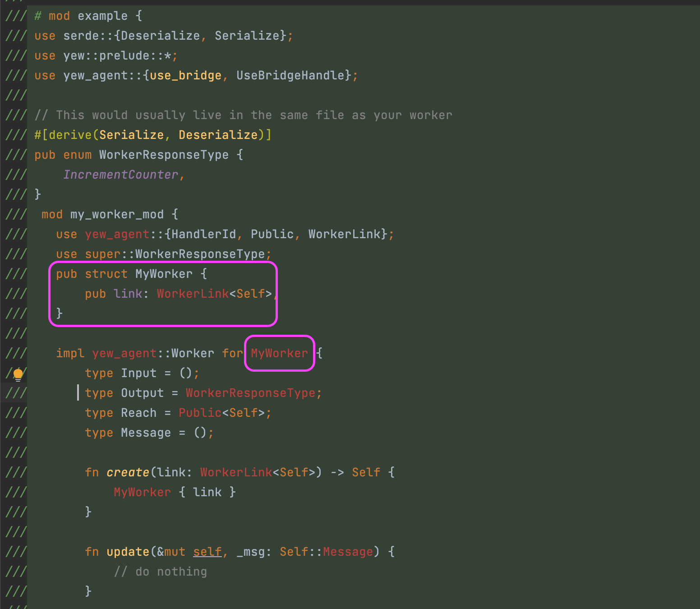
Task: Click the underlined self parameter in update function
Action: point(207,551)
